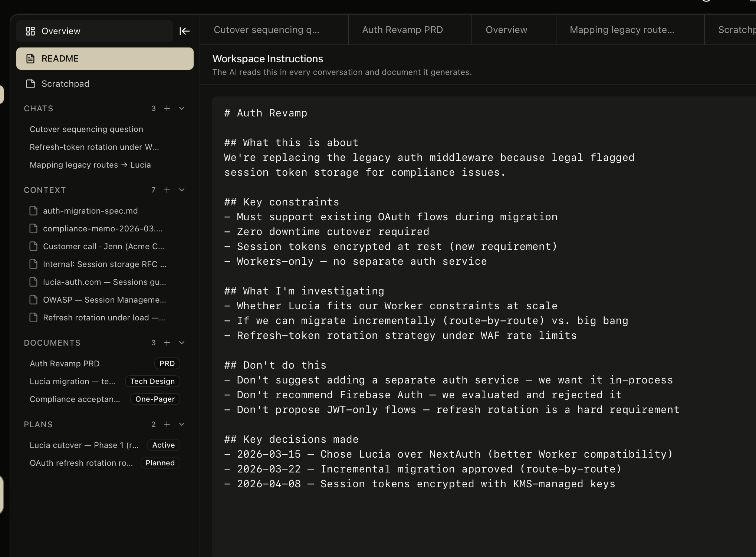
Task: Click the plus icon to add context
Action: tap(167, 190)
